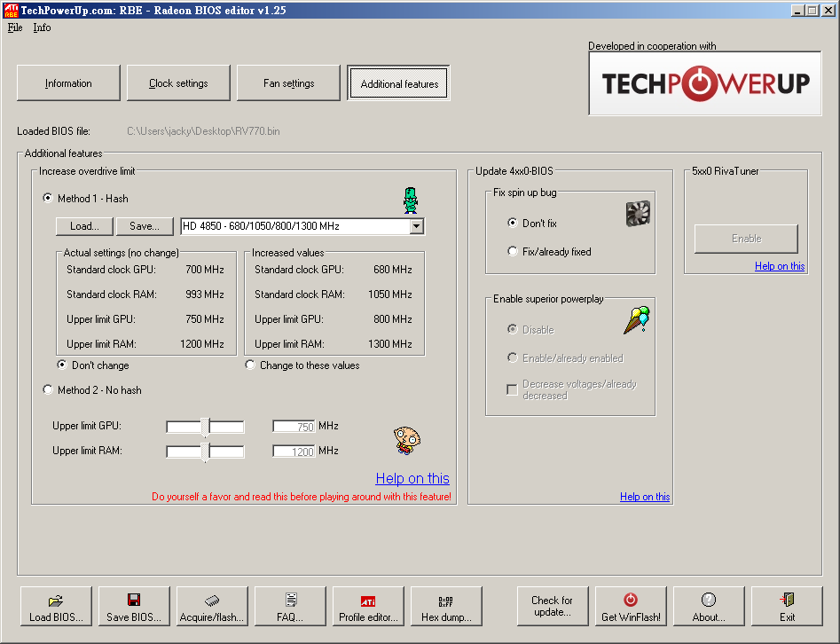Open large Help on this overdrive link
The width and height of the screenshot is (840, 644).
pos(412,478)
